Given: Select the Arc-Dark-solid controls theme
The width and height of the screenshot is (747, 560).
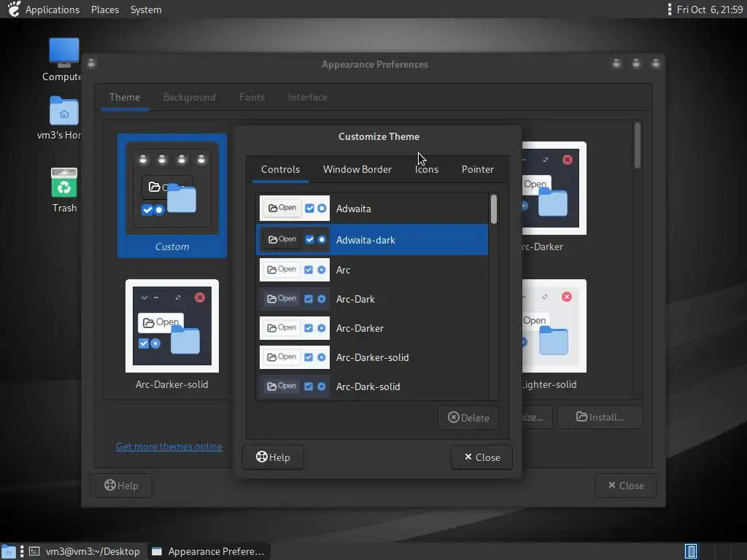Looking at the screenshot, I should click(x=372, y=386).
